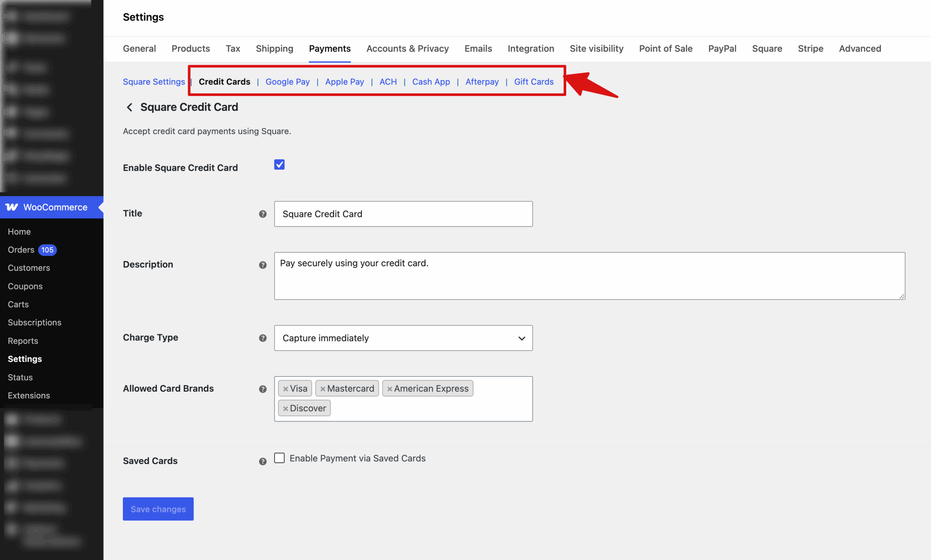Open the Apple Pay section link
This screenshot has height=560, width=931.
pos(344,81)
